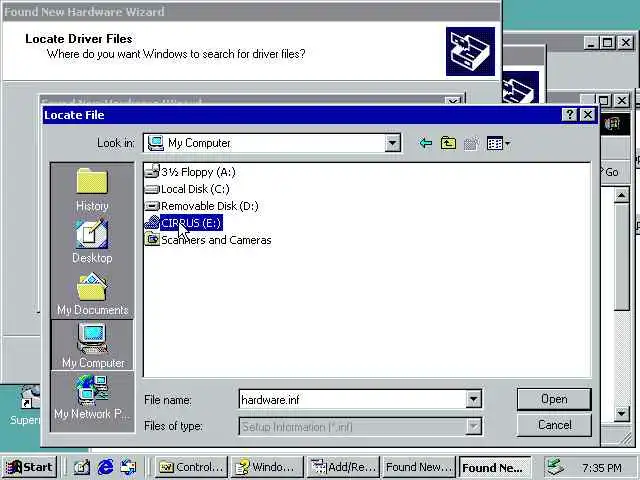Go up one folder level

tap(448, 143)
